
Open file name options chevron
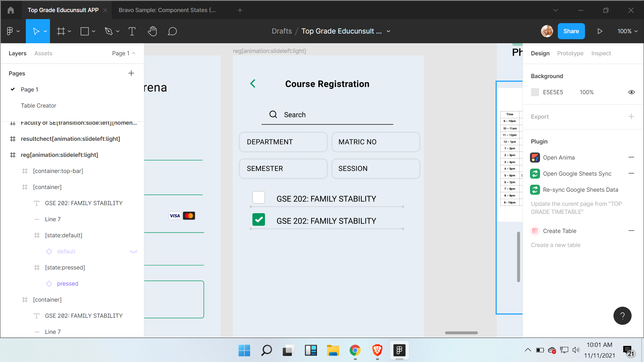coord(388,31)
